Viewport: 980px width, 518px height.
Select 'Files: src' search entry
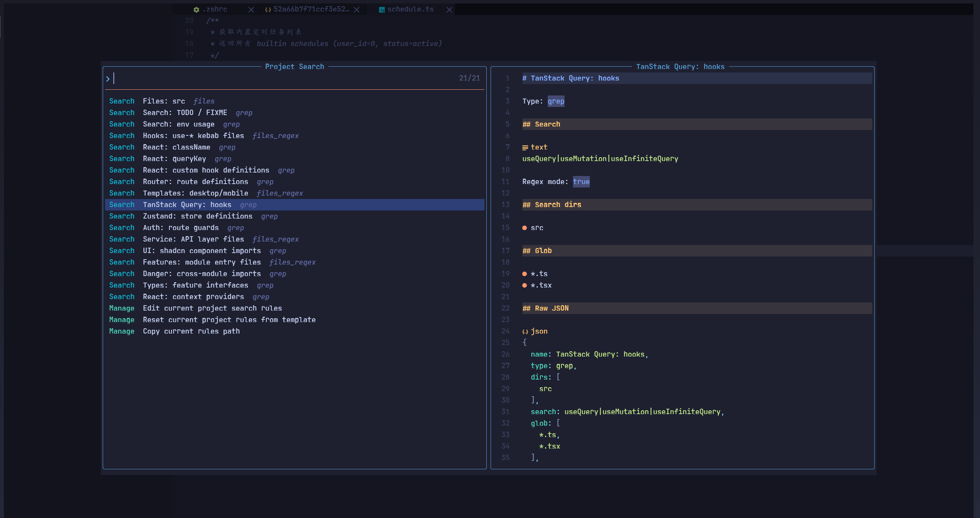click(x=294, y=101)
